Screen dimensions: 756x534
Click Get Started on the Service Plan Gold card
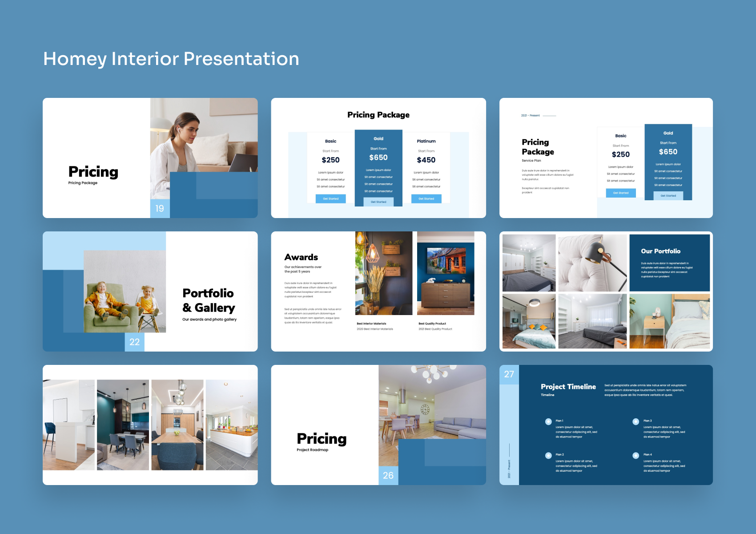(668, 195)
